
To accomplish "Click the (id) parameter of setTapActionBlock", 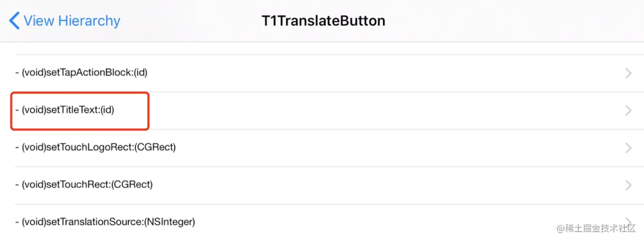I will pyautogui.click(x=139, y=73).
